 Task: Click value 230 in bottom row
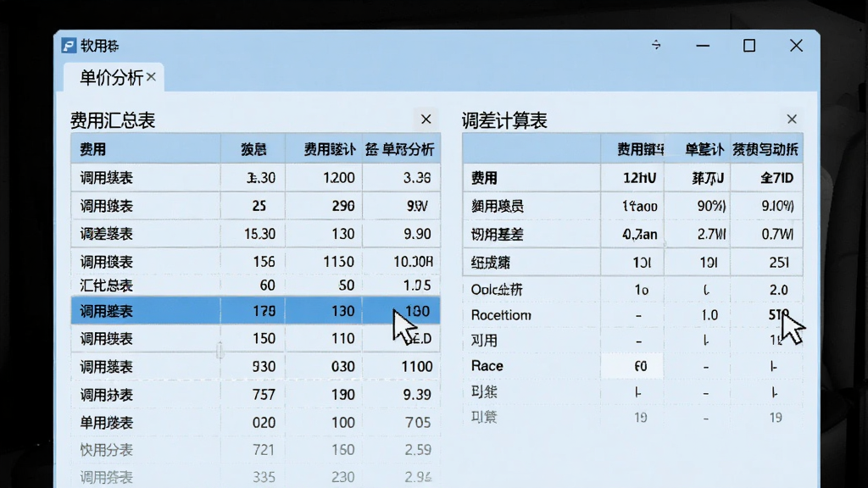[x=343, y=477]
